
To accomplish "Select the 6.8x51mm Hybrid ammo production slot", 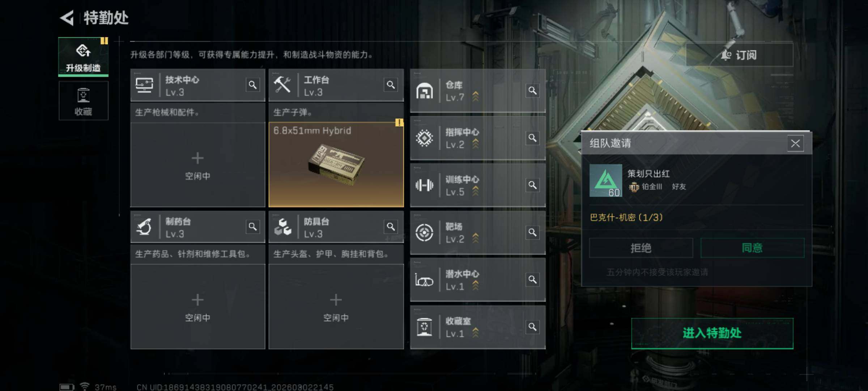I will pyautogui.click(x=336, y=165).
